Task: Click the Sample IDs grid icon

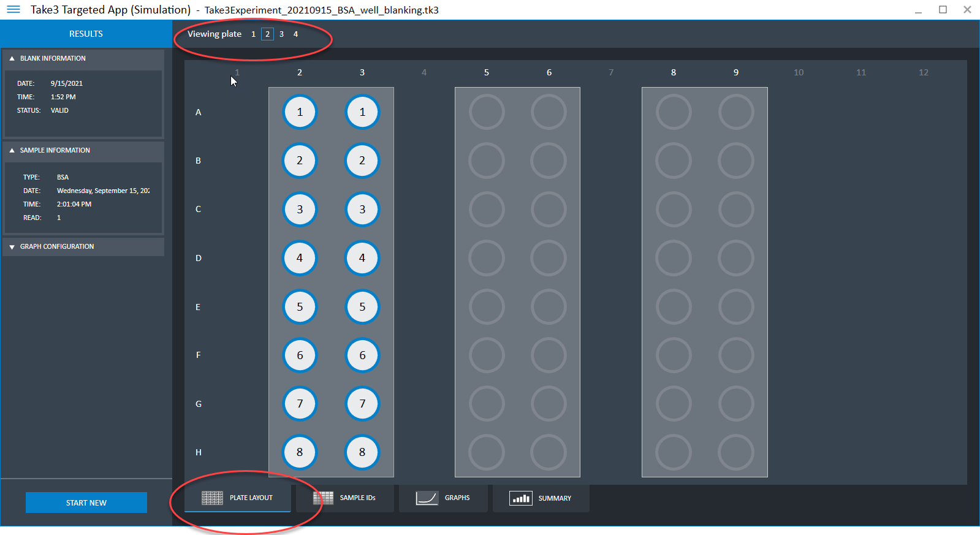Action: [323, 498]
